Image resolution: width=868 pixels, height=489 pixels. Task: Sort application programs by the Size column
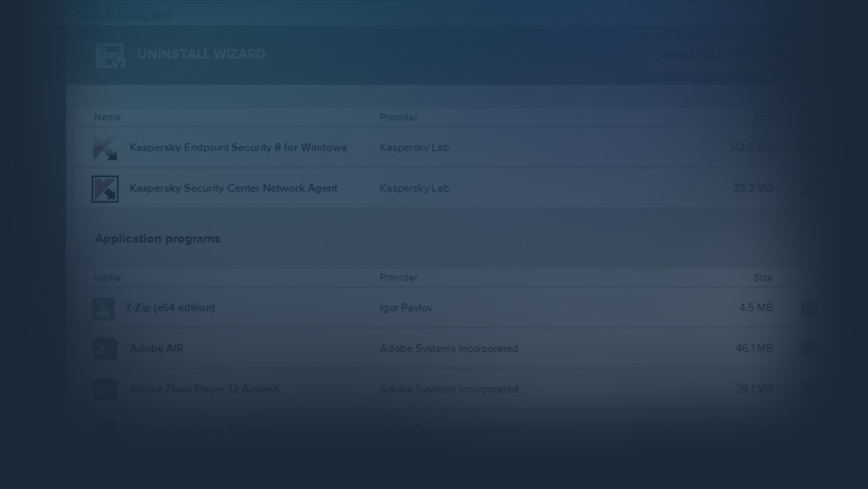pyautogui.click(x=762, y=278)
